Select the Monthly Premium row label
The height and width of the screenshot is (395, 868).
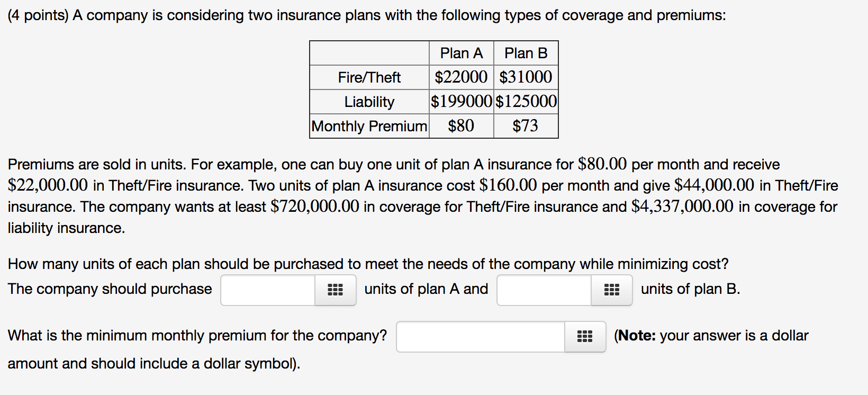click(x=369, y=126)
